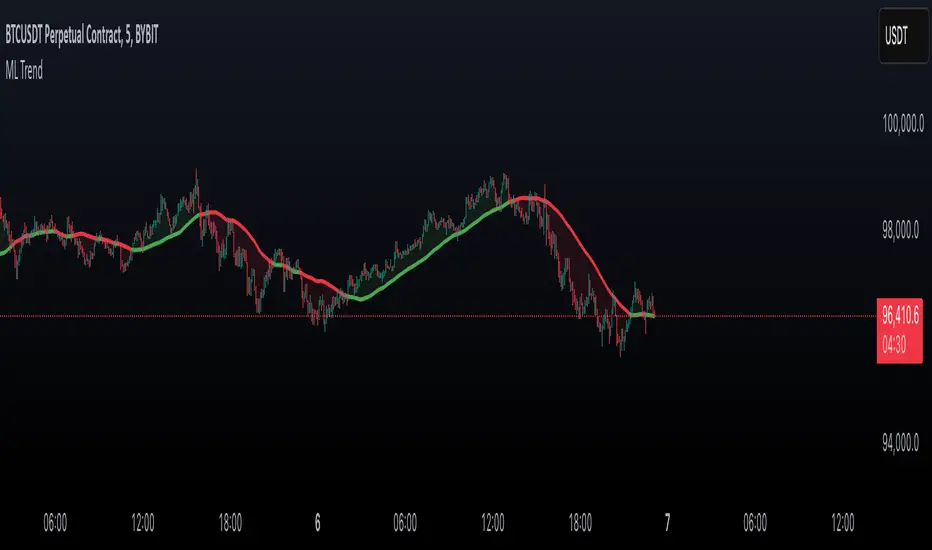Click the 94,000.0 price axis label
This screenshot has width=932, height=550.
(900, 443)
